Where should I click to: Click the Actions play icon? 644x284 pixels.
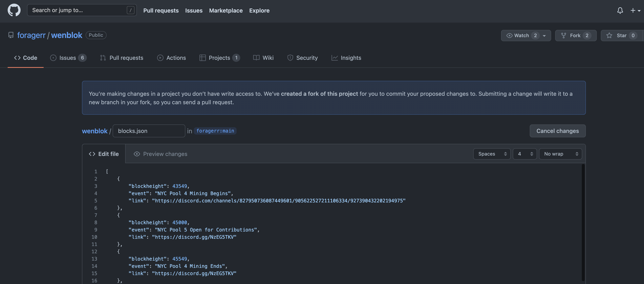pos(160,58)
